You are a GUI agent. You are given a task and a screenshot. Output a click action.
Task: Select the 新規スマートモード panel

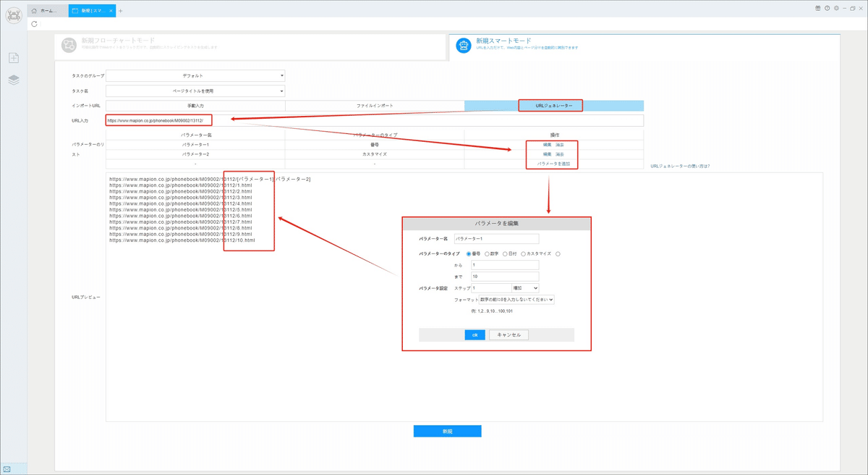click(644, 46)
